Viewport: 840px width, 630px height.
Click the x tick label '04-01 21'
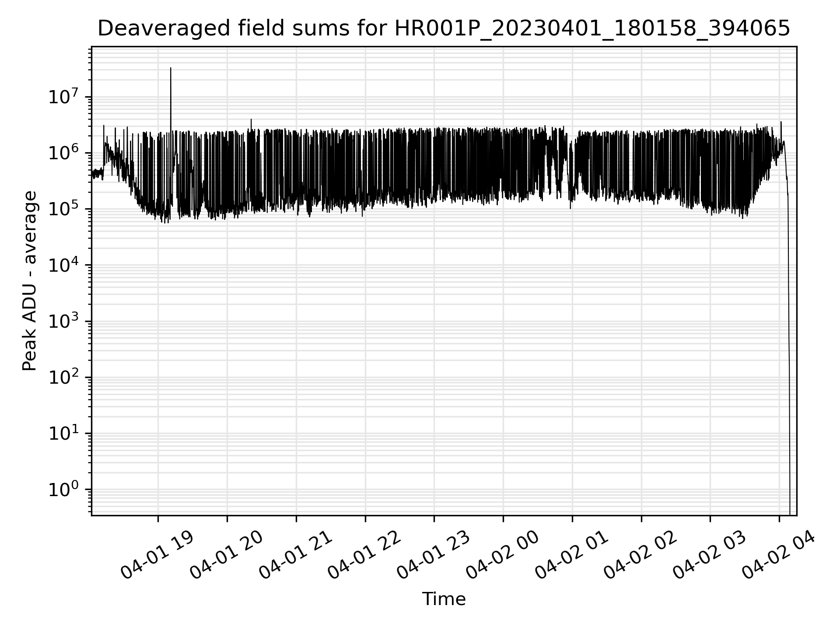click(295, 556)
